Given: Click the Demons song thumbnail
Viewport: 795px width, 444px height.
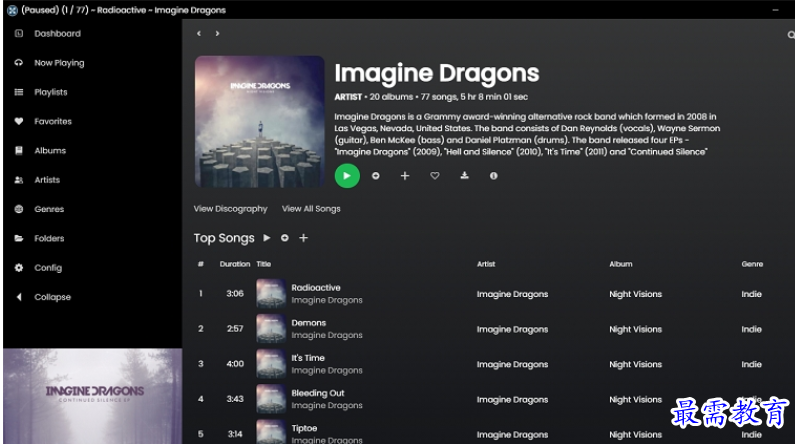Looking at the screenshot, I should pyautogui.click(x=271, y=328).
